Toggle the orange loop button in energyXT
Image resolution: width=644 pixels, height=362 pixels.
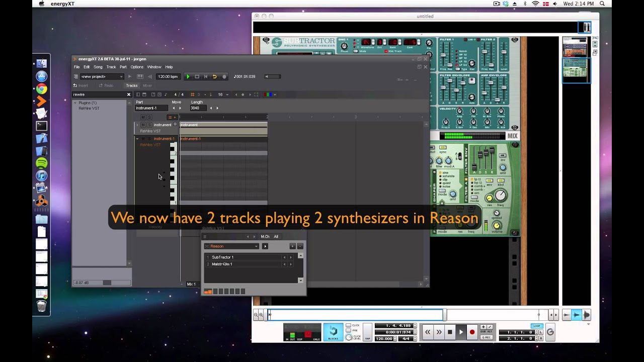click(214, 76)
